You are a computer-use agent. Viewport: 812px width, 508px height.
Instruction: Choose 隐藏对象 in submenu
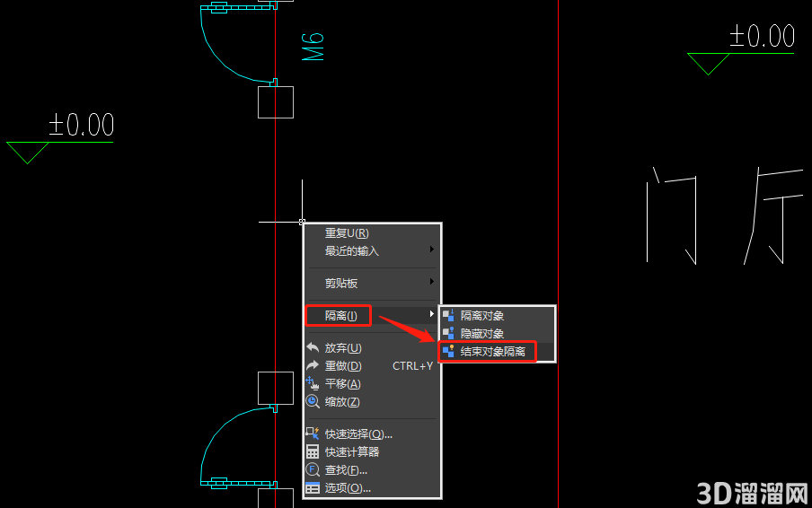[498, 334]
